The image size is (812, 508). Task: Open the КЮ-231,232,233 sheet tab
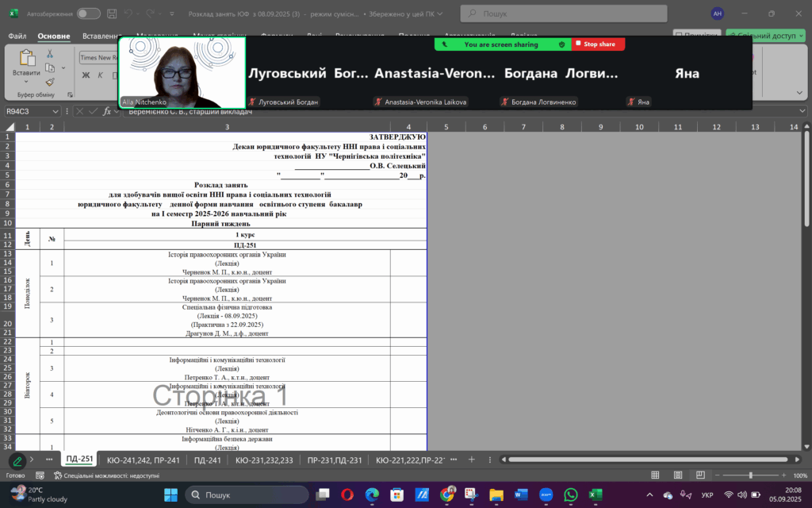[264, 460]
